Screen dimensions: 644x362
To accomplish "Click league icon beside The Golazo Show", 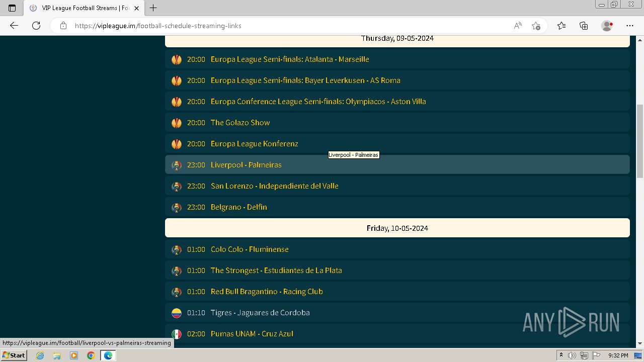I will pyautogui.click(x=177, y=123).
